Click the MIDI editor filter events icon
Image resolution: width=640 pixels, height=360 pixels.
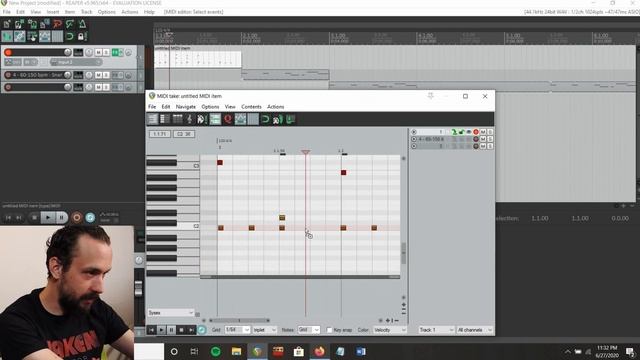(x=202, y=119)
